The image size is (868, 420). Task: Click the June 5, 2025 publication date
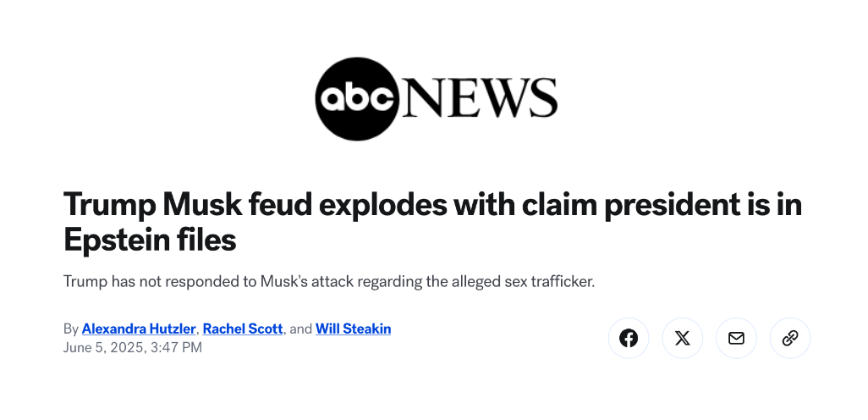point(103,347)
